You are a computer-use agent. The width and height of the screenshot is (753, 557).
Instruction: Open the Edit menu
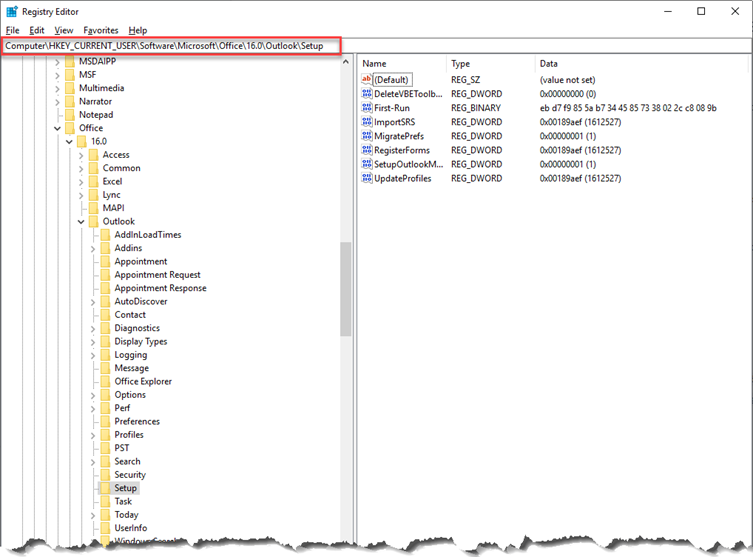point(36,30)
